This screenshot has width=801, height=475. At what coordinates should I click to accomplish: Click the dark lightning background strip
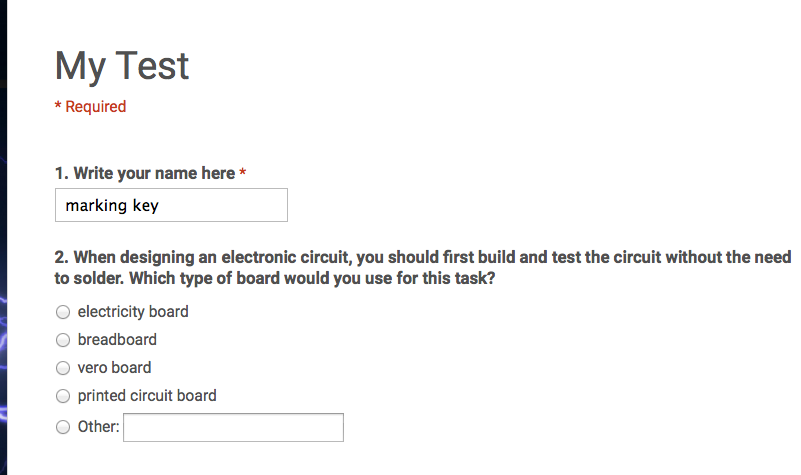4,238
